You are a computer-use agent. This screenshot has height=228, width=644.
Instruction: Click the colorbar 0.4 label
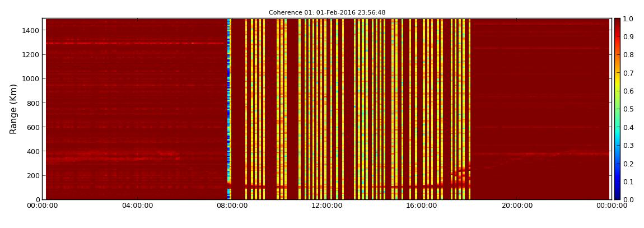(629, 127)
